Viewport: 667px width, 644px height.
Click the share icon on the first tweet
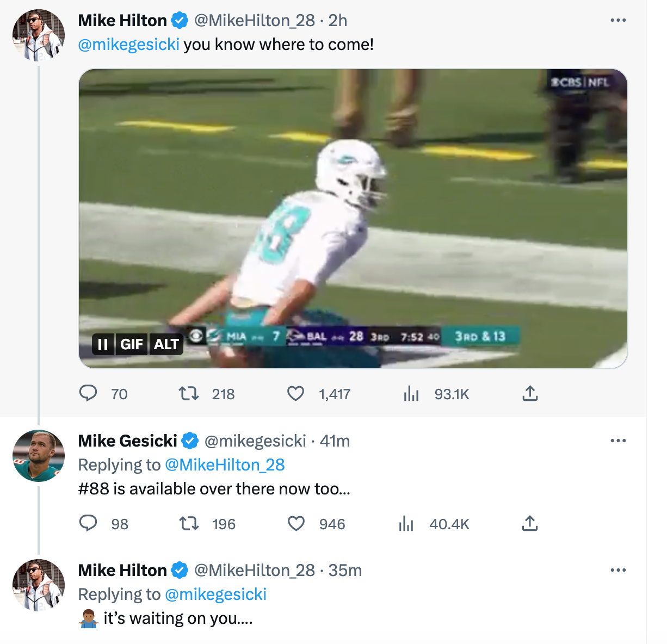pyautogui.click(x=530, y=394)
